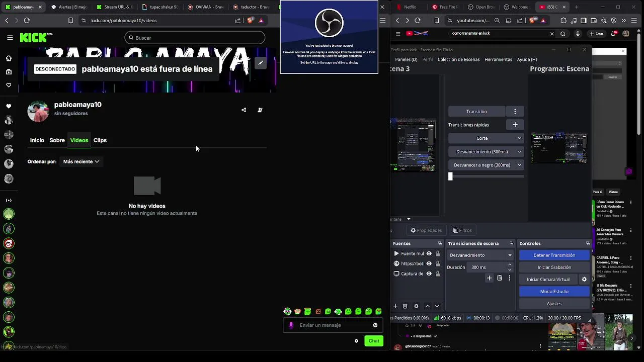
Task: Decrease the Duración value with down arrow
Action: [x=510, y=270]
